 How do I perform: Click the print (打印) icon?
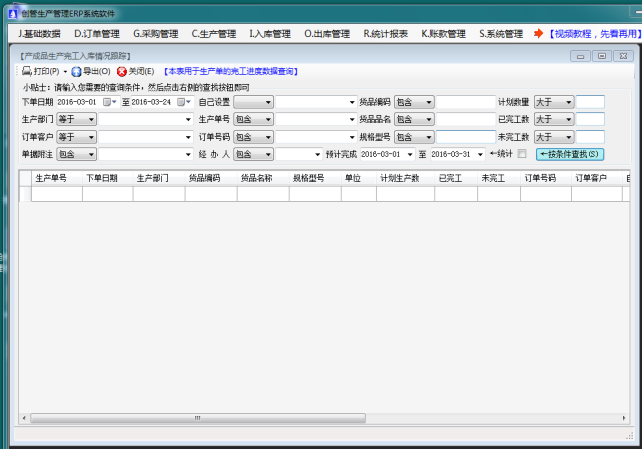pos(27,72)
